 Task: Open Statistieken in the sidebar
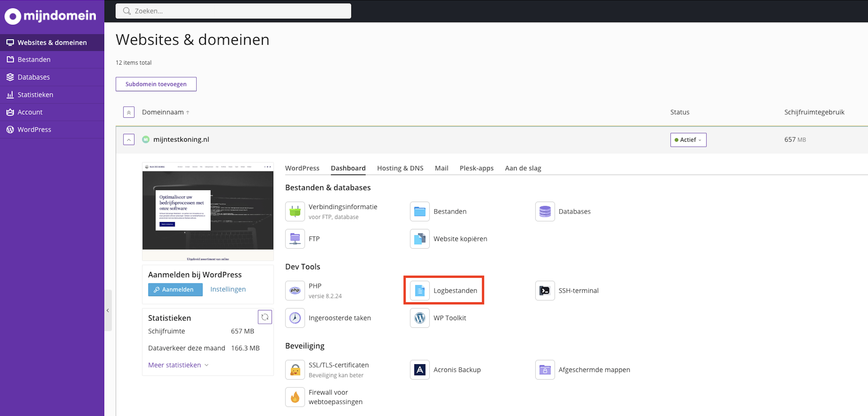click(35, 94)
